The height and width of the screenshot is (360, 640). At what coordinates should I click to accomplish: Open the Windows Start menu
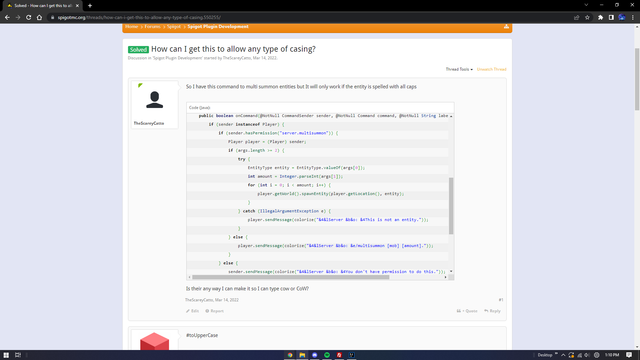(x=6, y=355)
